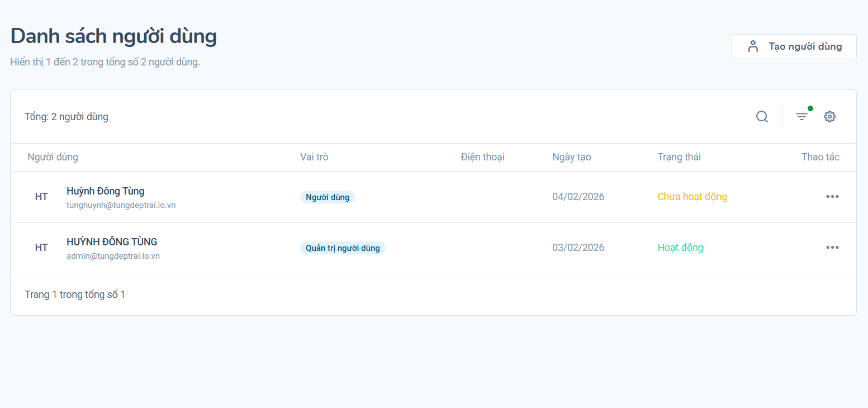Screen dimensions: 868x408
Task: Open user HUỲNH ĐÔNG TÙNG admin entry
Action: [x=112, y=242]
